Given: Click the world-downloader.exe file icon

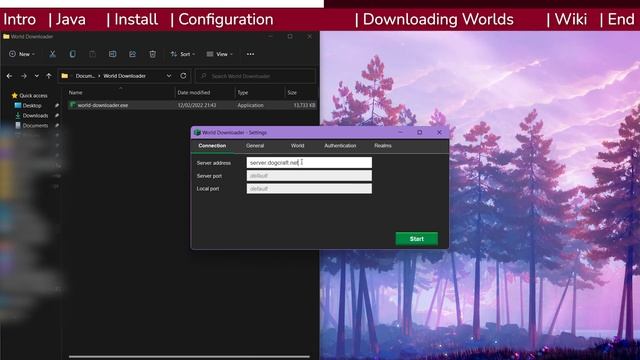Looking at the screenshot, I should [x=73, y=105].
